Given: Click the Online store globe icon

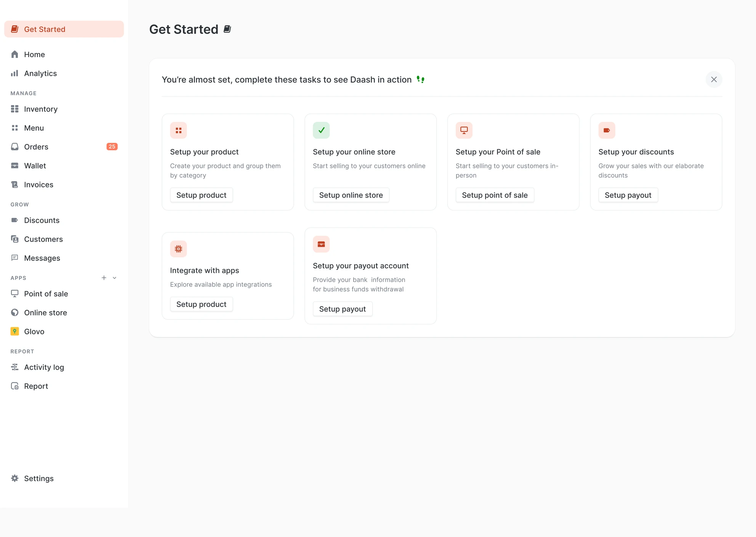Looking at the screenshot, I should click(15, 312).
